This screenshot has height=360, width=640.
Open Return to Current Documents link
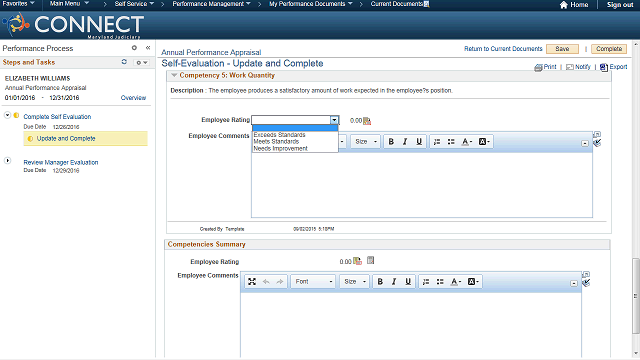coord(503,49)
